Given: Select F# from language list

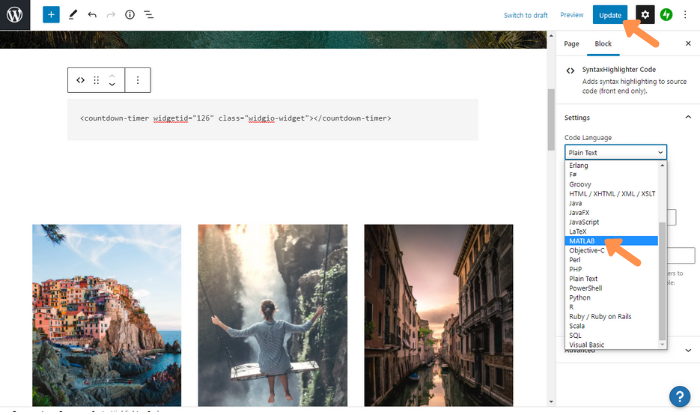Looking at the screenshot, I should (x=612, y=174).
